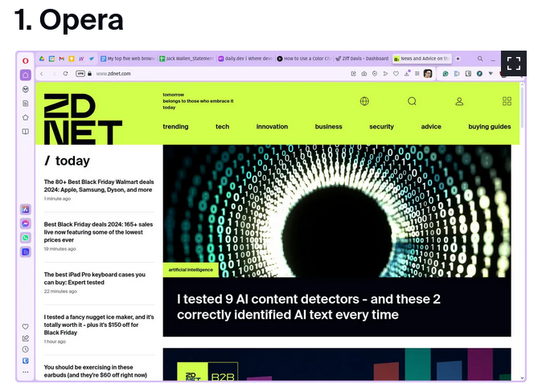The image size is (546, 392).
Task: Click the Opera logo menu icon
Action: 26,60
